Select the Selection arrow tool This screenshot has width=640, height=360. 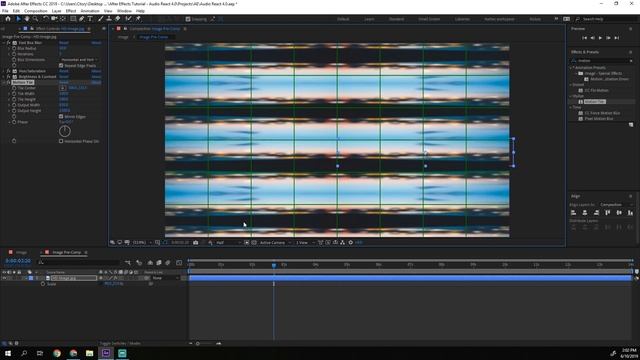pyautogui.click(x=18, y=19)
